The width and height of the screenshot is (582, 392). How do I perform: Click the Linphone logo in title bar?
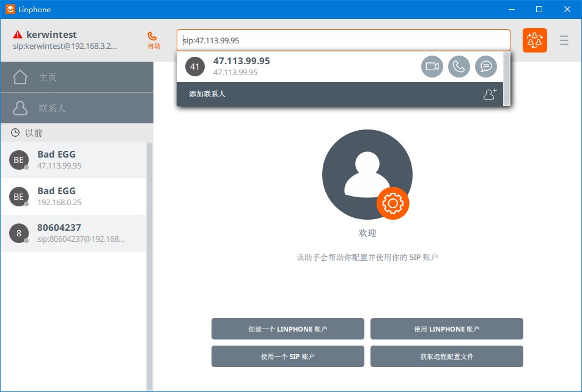(10, 9)
